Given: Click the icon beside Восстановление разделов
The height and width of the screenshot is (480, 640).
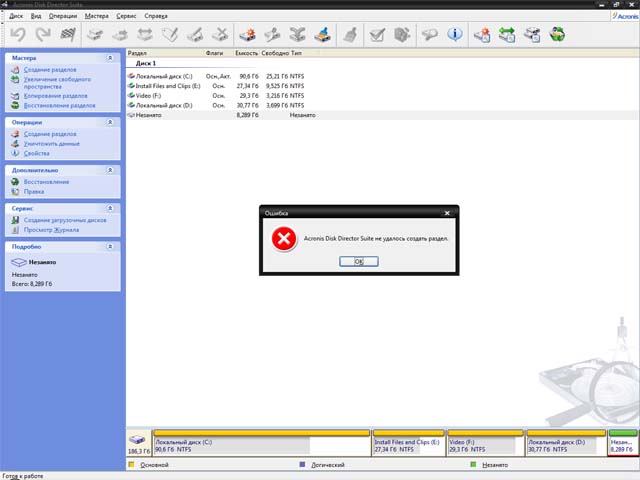Looking at the screenshot, I should point(15,105).
